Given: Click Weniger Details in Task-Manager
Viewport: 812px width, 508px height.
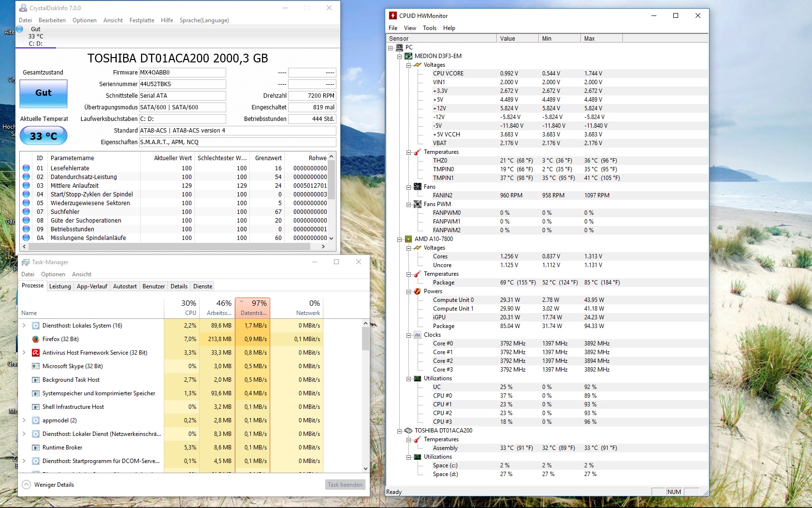Looking at the screenshot, I should 48,485.
